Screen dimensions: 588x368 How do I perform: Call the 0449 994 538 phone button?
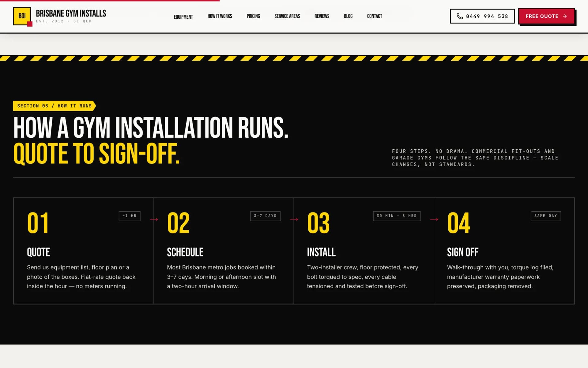[x=482, y=16]
